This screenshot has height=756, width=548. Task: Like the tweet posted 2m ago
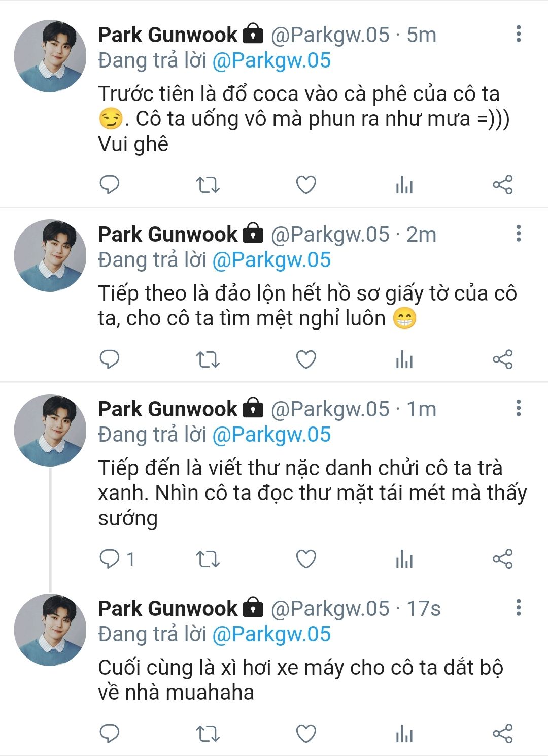(x=306, y=359)
